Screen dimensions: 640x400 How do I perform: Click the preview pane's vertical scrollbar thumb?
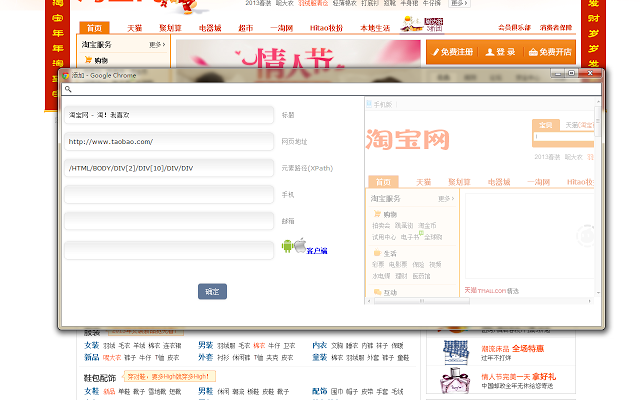pyautogui.click(x=598, y=121)
